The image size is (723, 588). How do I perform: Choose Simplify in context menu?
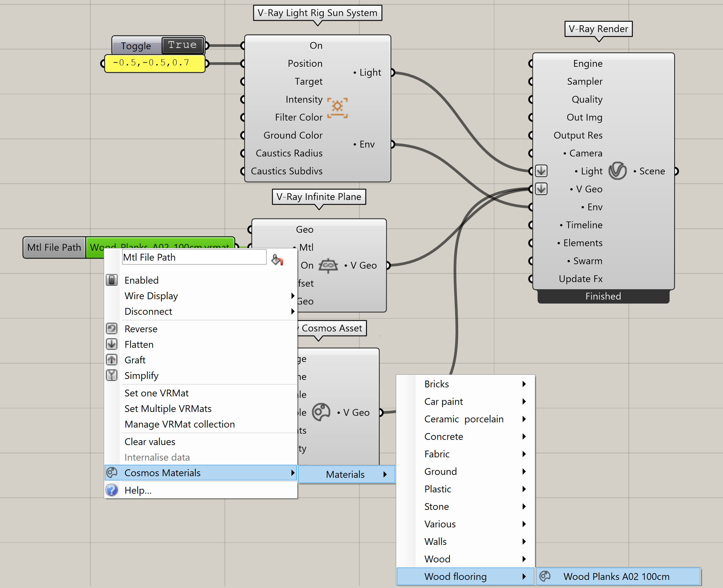[x=201, y=375]
